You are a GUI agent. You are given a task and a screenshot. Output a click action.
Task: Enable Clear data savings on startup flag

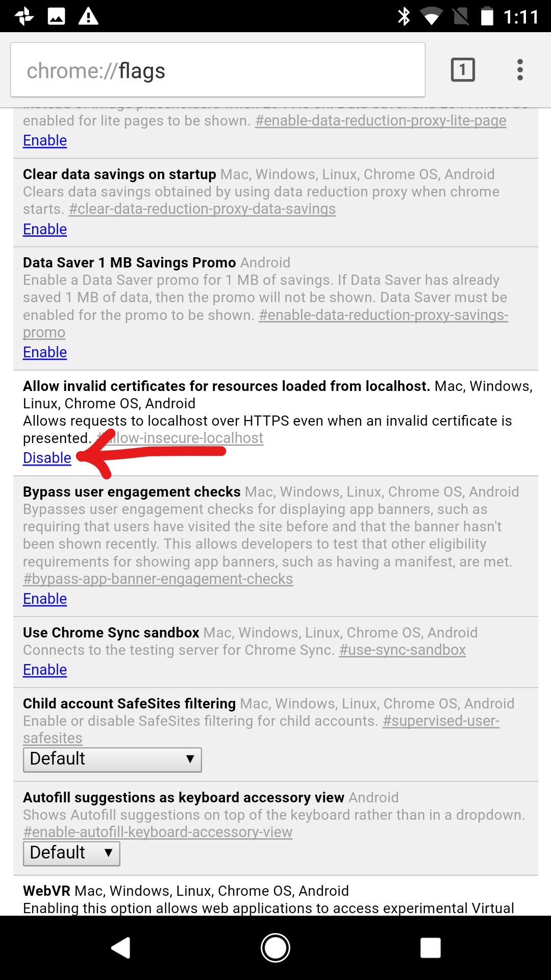pyautogui.click(x=45, y=229)
